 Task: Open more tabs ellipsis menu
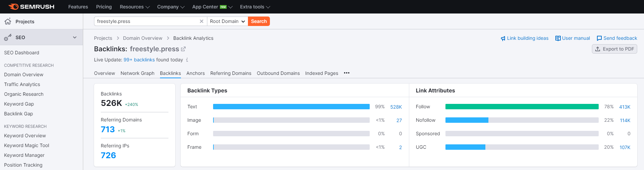click(347, 73)
